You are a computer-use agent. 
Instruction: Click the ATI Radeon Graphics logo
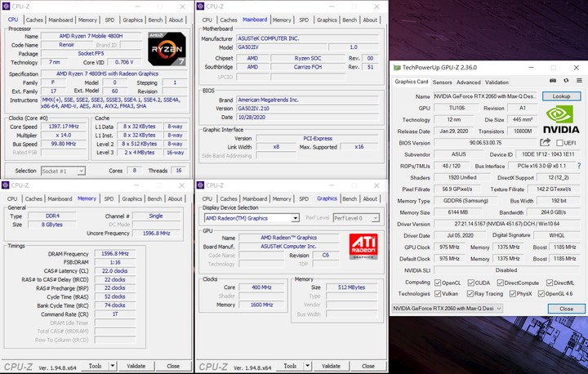(x=363, y=247)
